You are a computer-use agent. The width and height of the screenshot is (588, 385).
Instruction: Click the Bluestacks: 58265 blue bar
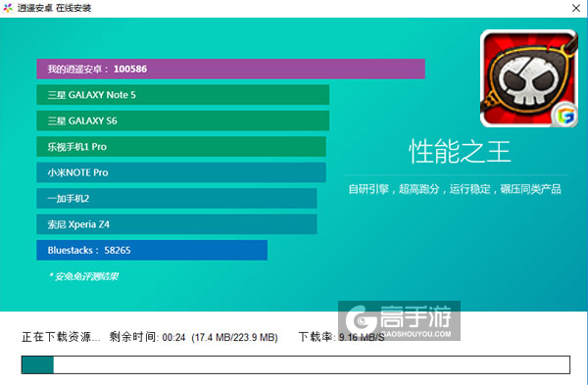click(x=152, y=250)
